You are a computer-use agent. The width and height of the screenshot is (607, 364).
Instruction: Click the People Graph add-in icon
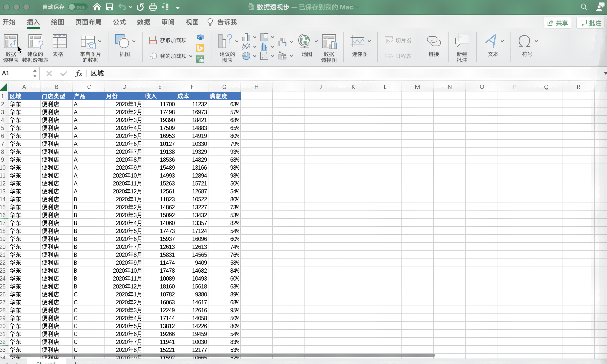200,59
